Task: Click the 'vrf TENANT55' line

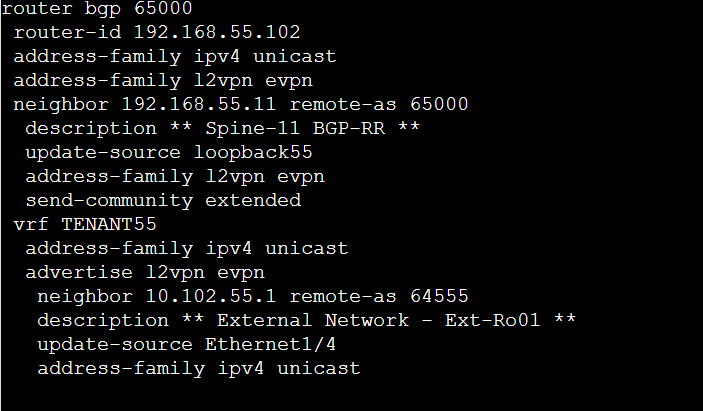Action: [85, 225]
